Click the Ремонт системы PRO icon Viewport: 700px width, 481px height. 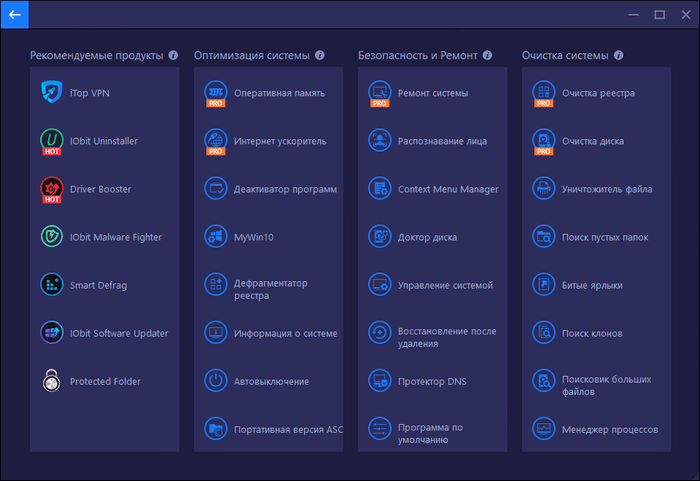(x=379, y=93)
